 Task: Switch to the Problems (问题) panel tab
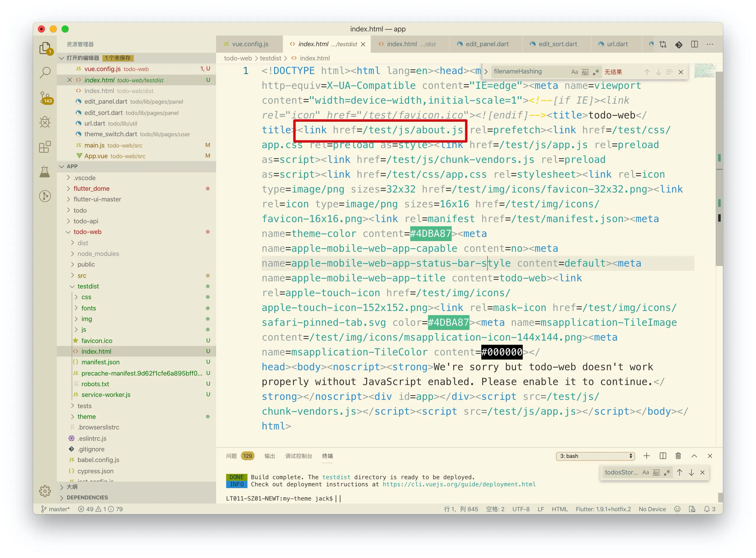tap(231, 456)
